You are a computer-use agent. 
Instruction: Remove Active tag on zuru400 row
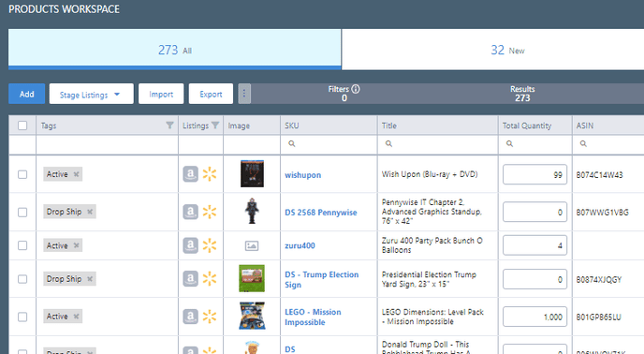[x=76, y=245]
